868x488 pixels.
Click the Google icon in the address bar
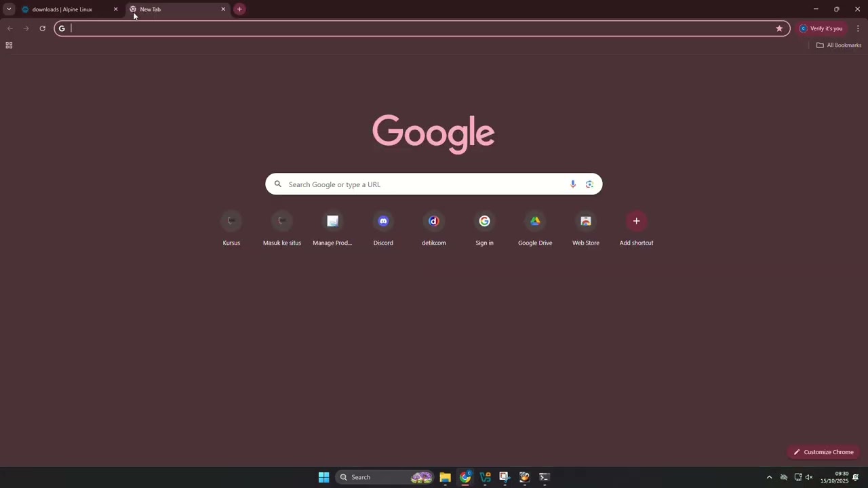pyautogui.click(x=62, y=28)
